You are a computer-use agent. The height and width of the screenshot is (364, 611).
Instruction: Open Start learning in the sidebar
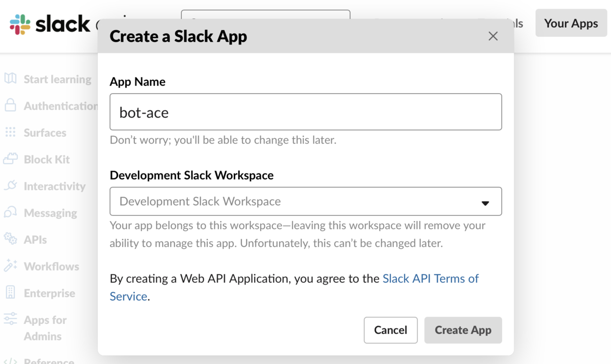click(x=58, y=79)
